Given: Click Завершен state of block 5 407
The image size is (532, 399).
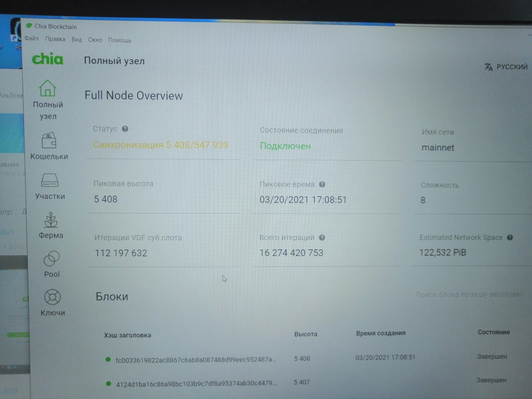Looking at the screenshot, I should coord(491,380).
